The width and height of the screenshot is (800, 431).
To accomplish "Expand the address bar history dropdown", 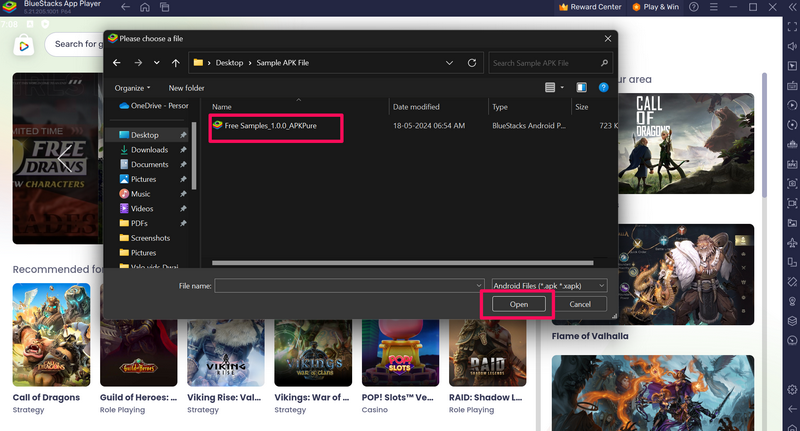I will [x=451, y=62].
